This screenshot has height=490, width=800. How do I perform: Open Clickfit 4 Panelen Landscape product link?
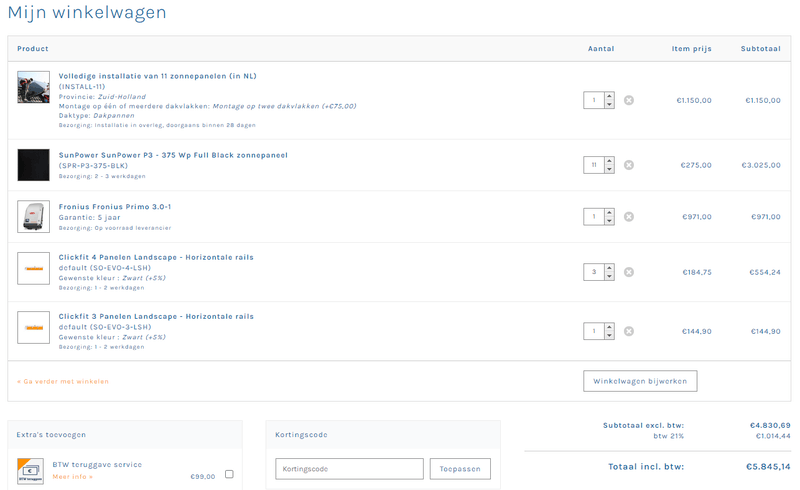pos(156,257)
